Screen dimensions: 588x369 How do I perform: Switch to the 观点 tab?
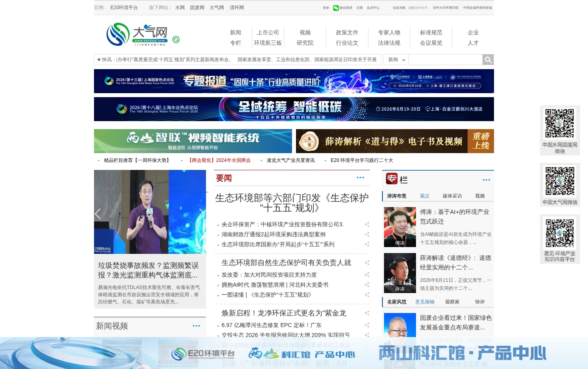(x=424, y=196)
